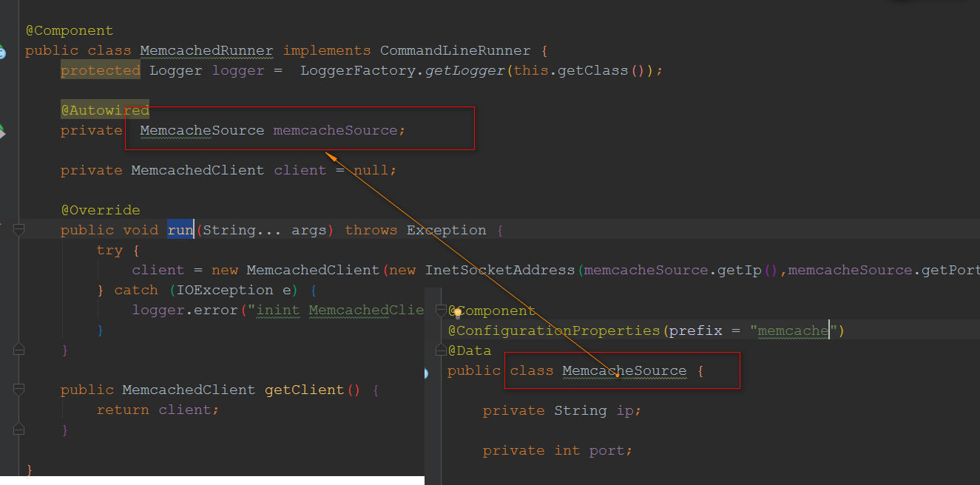980x485 pixels.
Task: Click the null value of client field
Action: click(x=371, y=170)
